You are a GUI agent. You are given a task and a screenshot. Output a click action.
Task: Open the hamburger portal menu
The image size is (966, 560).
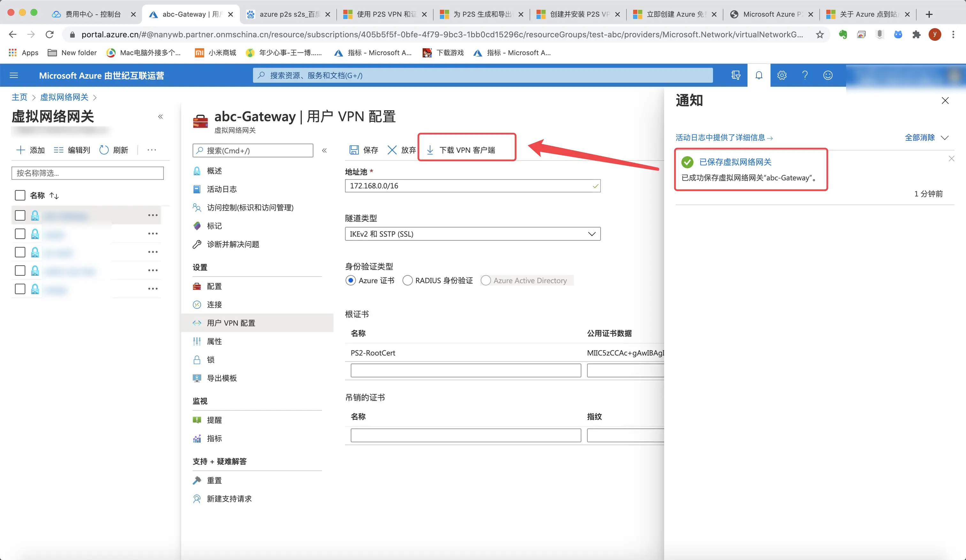tap(14, 75)
